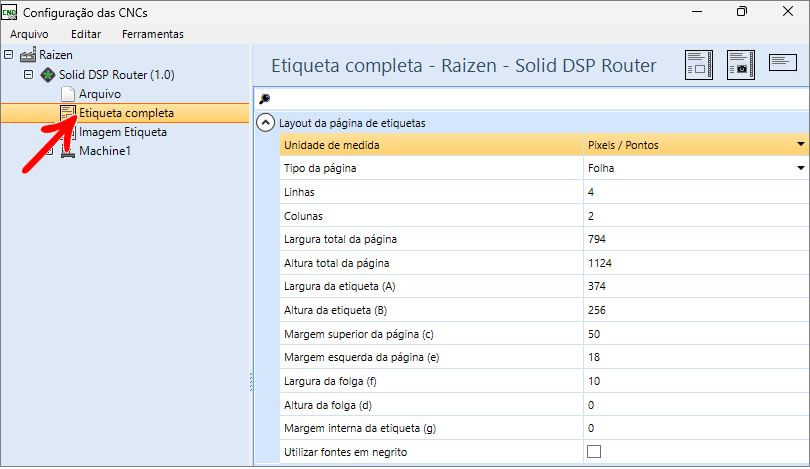
Task: Open the Tipo da página dropdown
Action: (800, 168)
